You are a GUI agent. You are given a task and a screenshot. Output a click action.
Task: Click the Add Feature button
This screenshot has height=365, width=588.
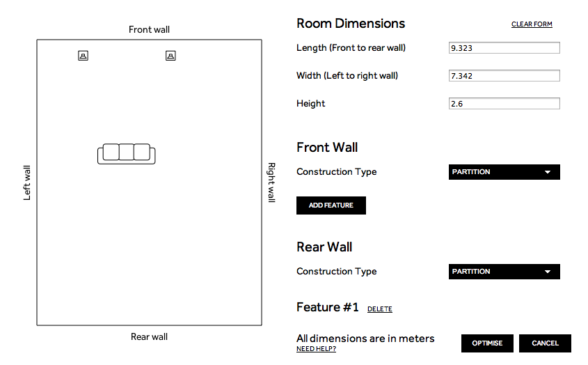pyautogui.click(x=331, y=205)
